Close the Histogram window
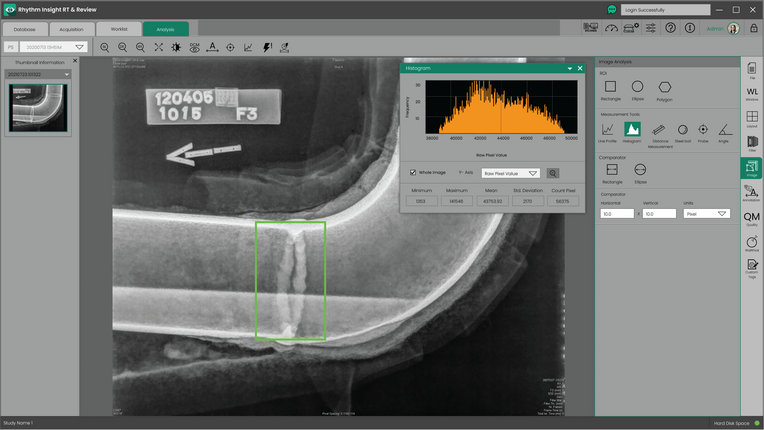 coord(580,68)
